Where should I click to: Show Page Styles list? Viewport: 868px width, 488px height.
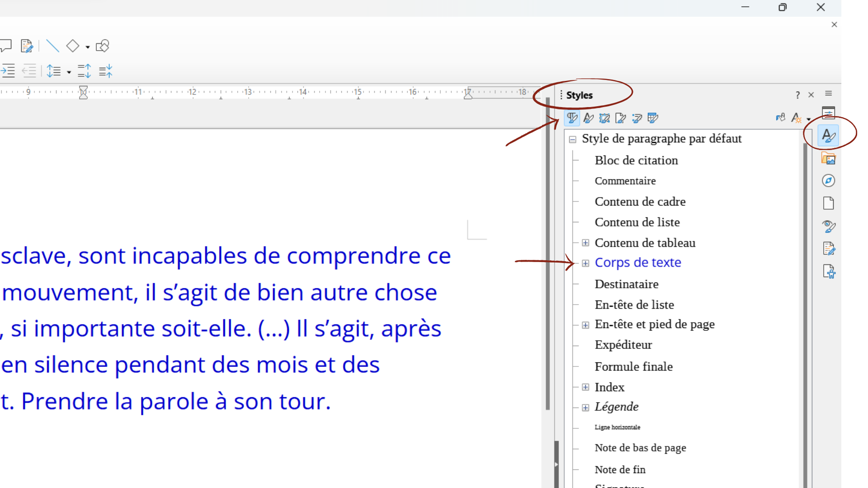pos(621,118)
